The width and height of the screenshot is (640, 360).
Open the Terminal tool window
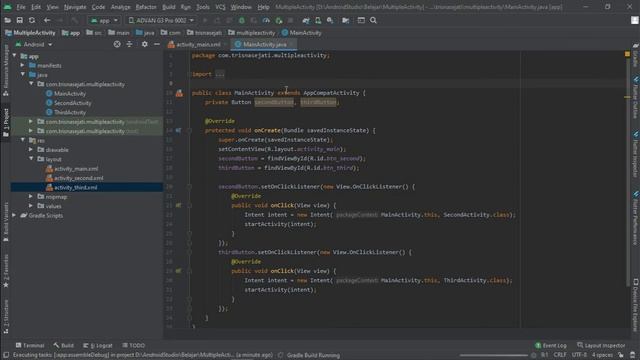pyautogui.click(x=30, y=345)
